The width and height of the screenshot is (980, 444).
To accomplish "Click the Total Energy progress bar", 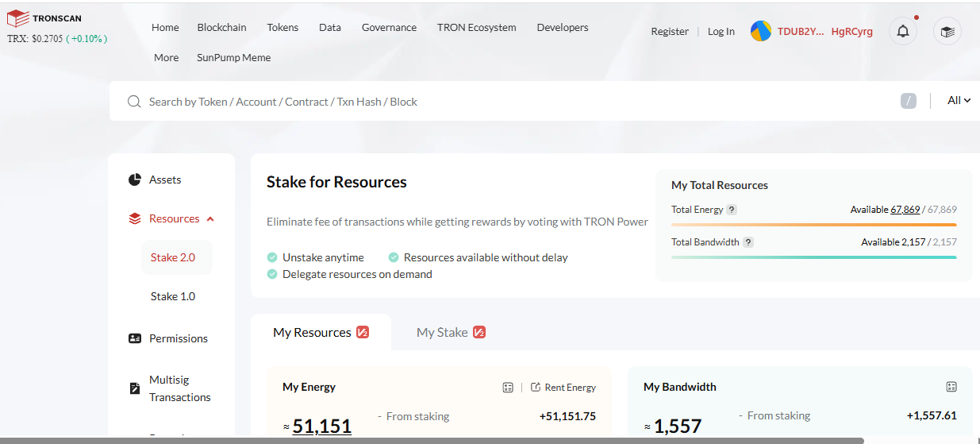I will coord(814,225).
